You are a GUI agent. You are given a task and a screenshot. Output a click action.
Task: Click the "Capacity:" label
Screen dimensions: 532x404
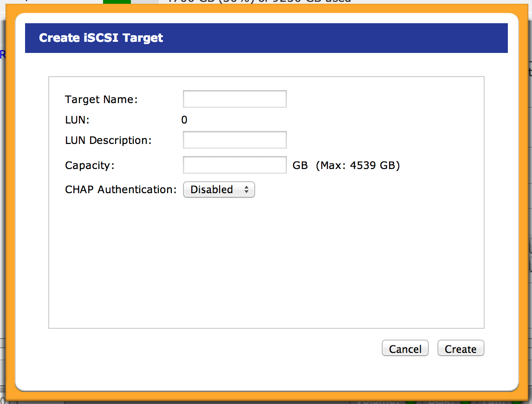tap(90, 165)
